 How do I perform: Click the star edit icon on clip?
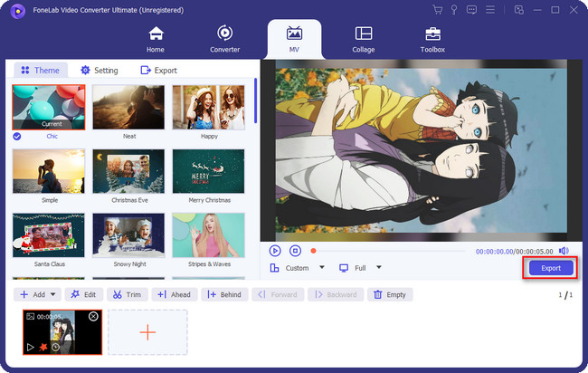[x=43, y=347]
